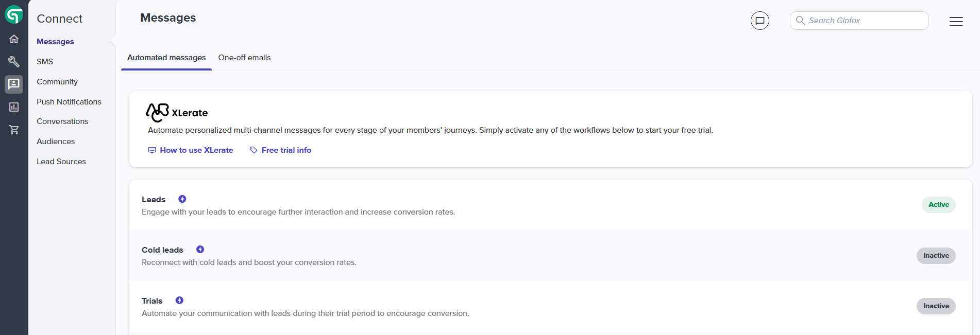Click the Inactive badge for Trials
Viewport: 980px width, 335px height.
[x=936, y=306]
